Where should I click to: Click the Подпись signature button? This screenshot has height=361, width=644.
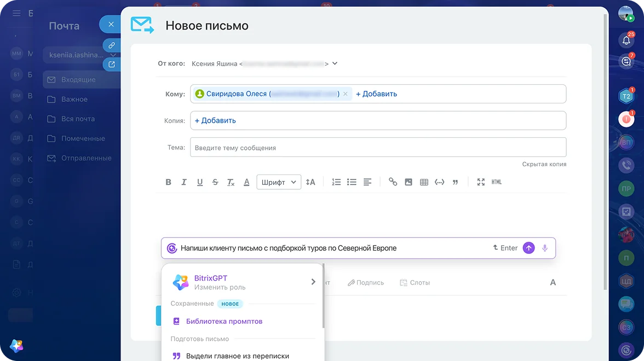tap(366, 283)
